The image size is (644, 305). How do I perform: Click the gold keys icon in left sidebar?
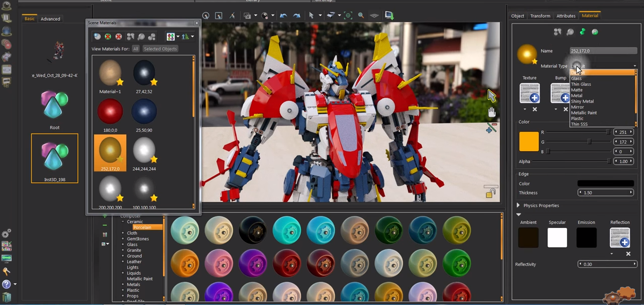coord(6,271)
